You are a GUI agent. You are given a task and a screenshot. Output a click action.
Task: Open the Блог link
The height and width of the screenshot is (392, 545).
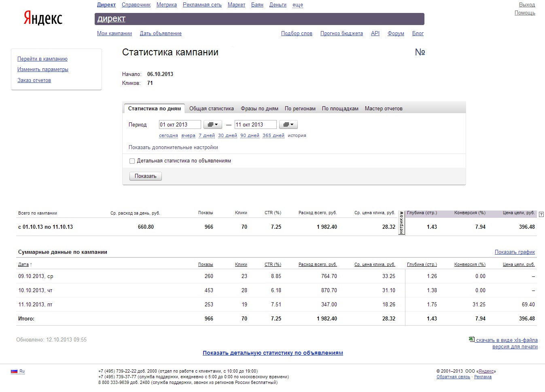click(x=418, y=34)
